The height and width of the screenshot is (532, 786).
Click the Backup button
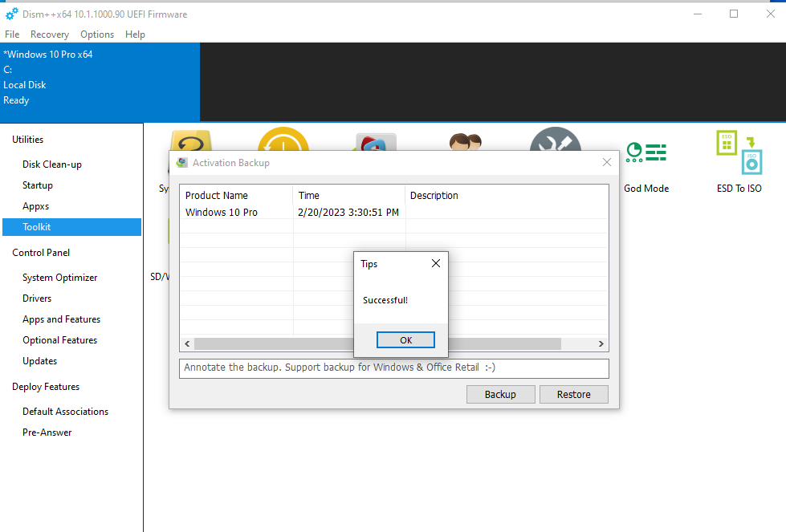[x=500, y=394]
